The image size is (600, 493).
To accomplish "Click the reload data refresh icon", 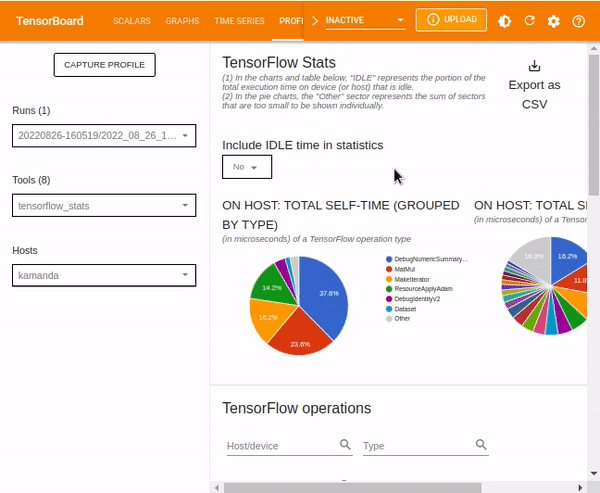I will pos(529,21).
